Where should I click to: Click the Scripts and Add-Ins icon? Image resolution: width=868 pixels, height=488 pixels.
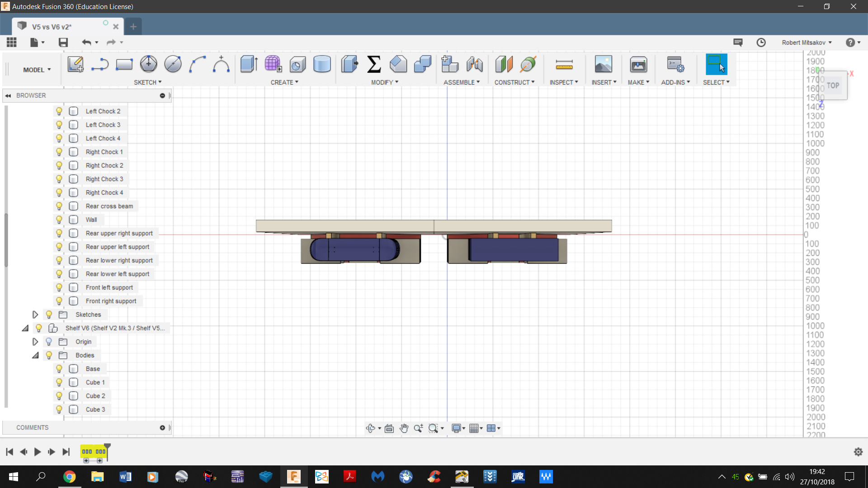(675, 64)
